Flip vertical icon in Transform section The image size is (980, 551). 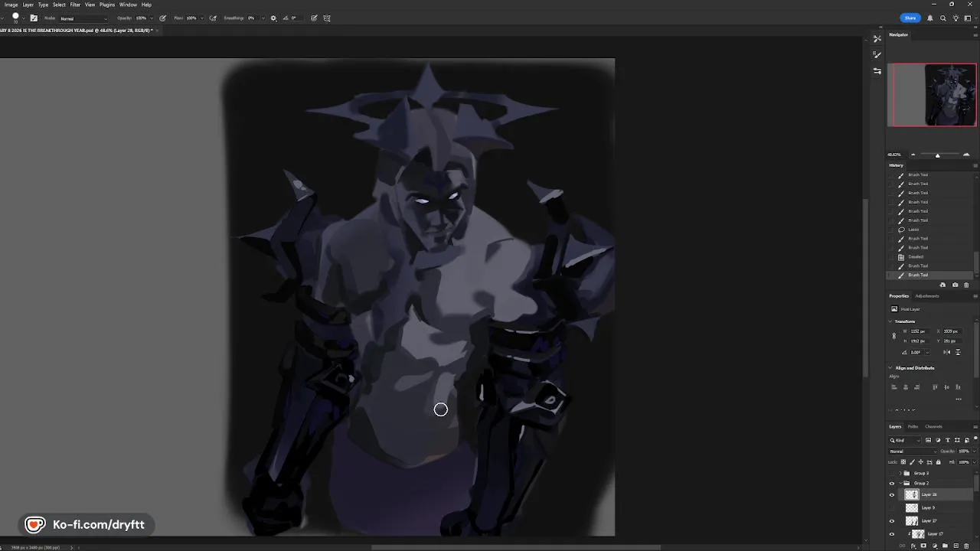[958, 352]
